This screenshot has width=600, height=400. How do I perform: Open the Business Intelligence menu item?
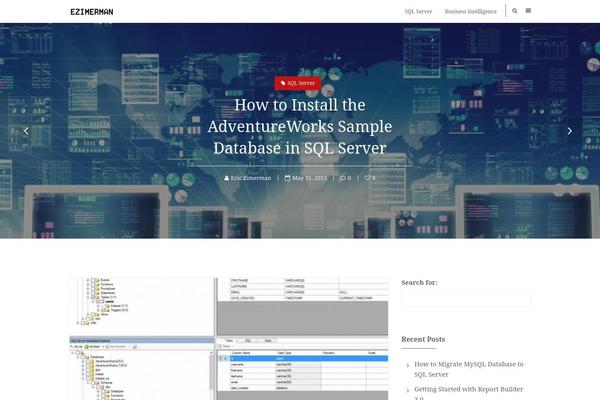[x=471, y=11]
